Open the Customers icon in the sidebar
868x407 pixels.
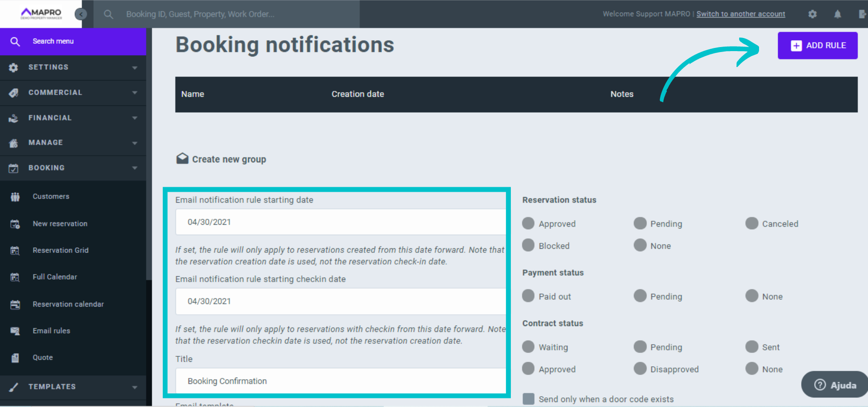pyautogui.click(x=15, y=197)
